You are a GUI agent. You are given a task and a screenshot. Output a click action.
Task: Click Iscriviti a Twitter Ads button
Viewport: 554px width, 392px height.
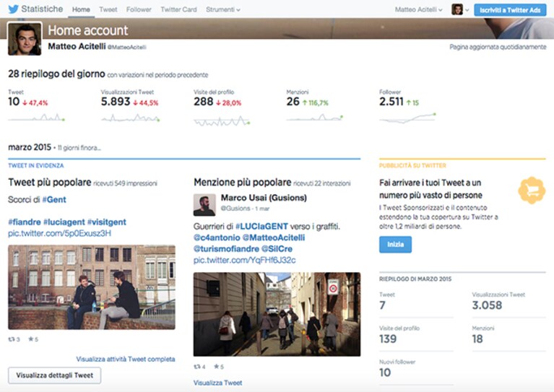pos(510,10)
